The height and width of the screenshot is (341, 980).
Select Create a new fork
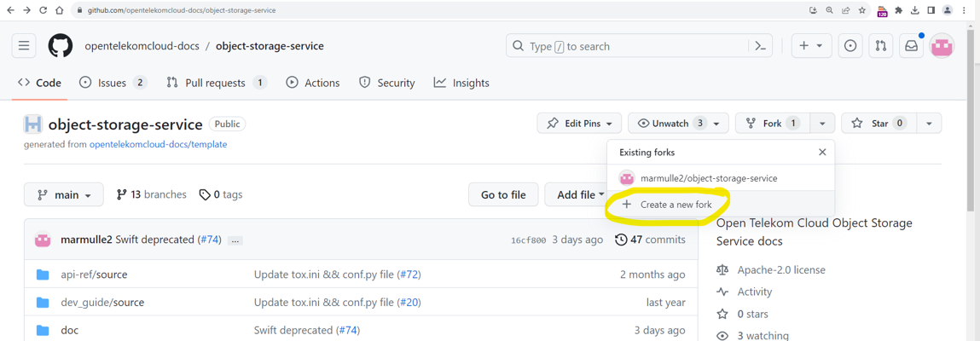pos(720,205)
